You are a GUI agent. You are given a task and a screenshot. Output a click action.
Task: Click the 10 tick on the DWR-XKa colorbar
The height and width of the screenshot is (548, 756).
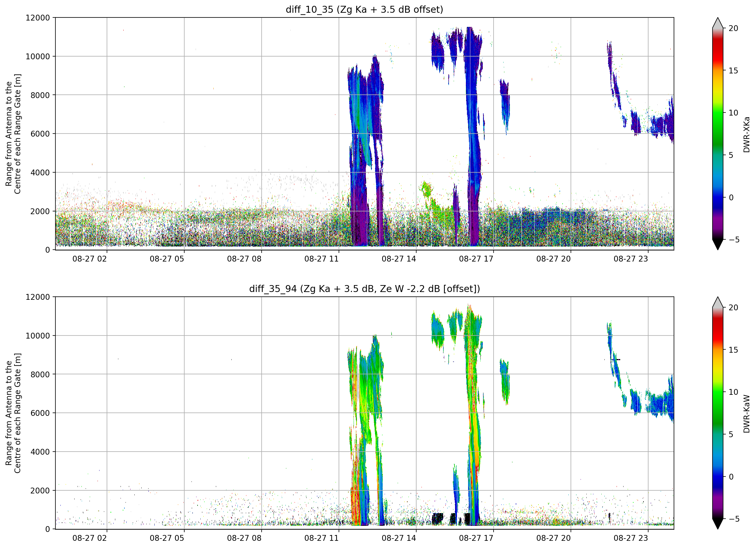[x=733, y=113]
